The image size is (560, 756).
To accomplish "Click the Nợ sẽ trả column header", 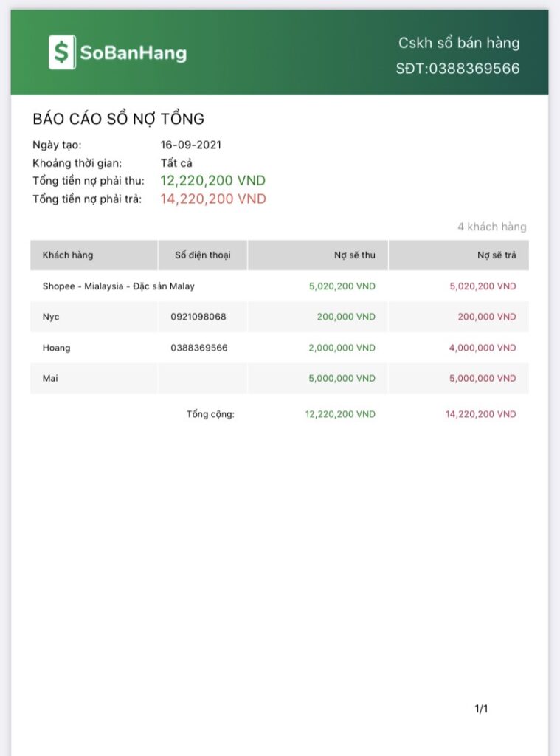I will tap(496, 255).
